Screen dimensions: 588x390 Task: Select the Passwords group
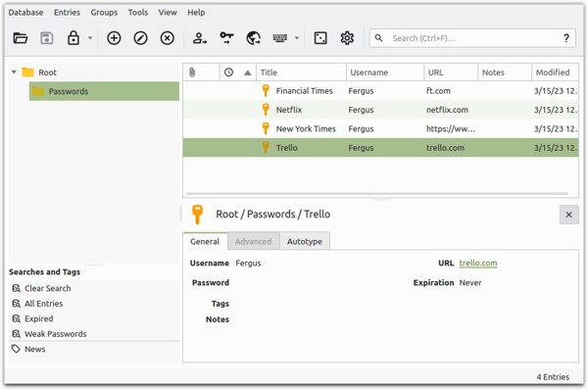point(104,91)
